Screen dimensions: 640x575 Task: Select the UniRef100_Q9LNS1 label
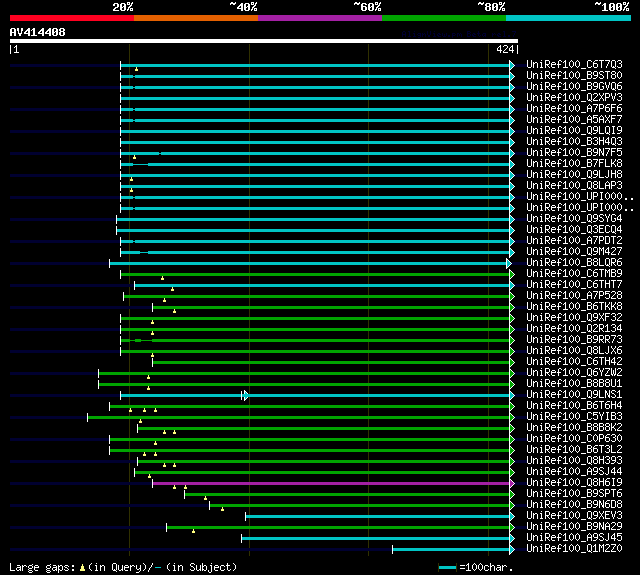(x=574, y=395)
